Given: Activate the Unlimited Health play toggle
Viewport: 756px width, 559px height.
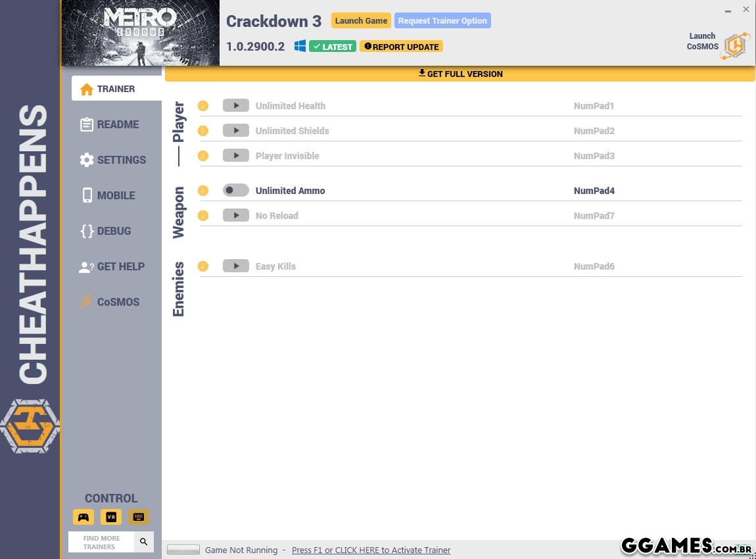Looking at the screenshot, I should 235,106.
